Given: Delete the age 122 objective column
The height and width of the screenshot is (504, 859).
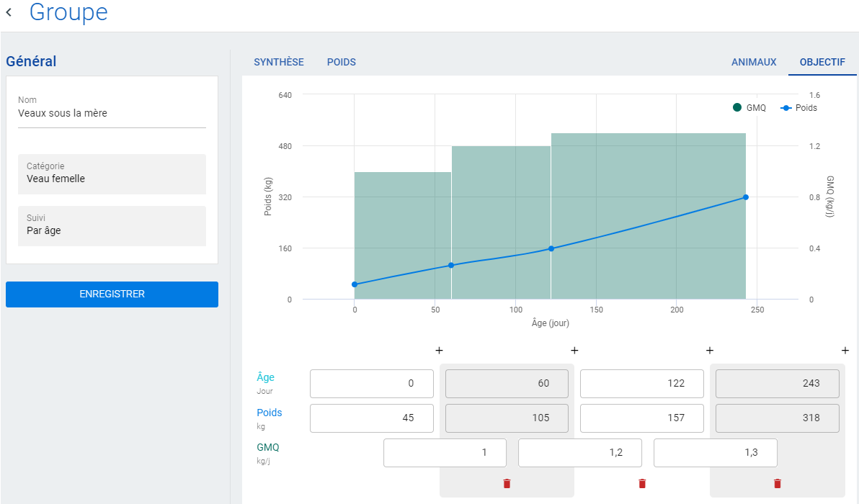Looking at the screenshot, I should coord(642,483).
